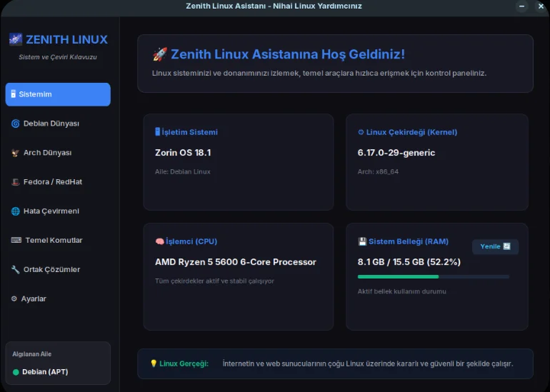Click 'AMD Ryzen 5 5600 6-Core Processor' text
This screenshot has height=392, width=550.
[236, 262]
